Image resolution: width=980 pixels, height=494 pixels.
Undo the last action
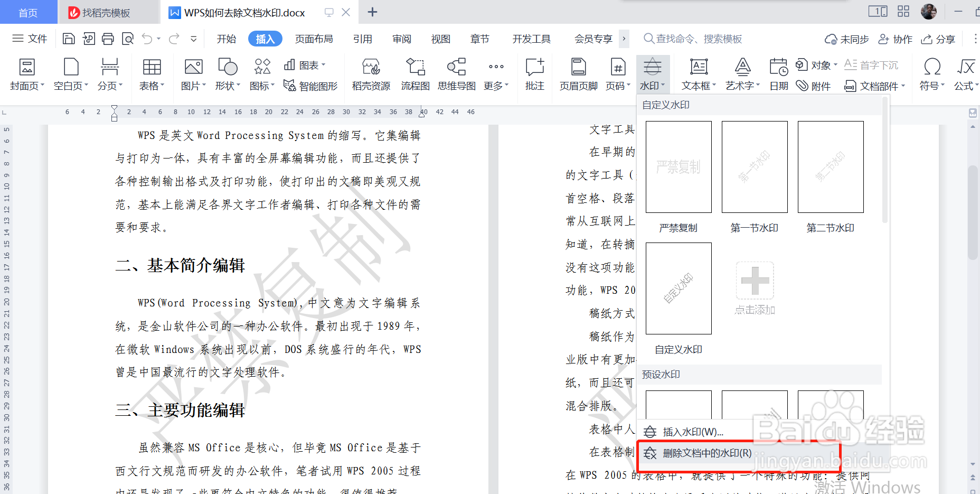pyautogui.click(x=147, y=39)
